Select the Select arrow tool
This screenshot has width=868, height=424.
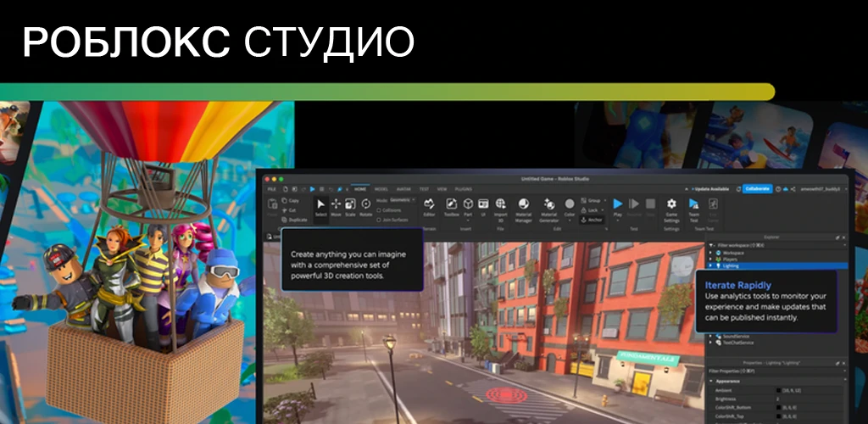tap(321, 209)
